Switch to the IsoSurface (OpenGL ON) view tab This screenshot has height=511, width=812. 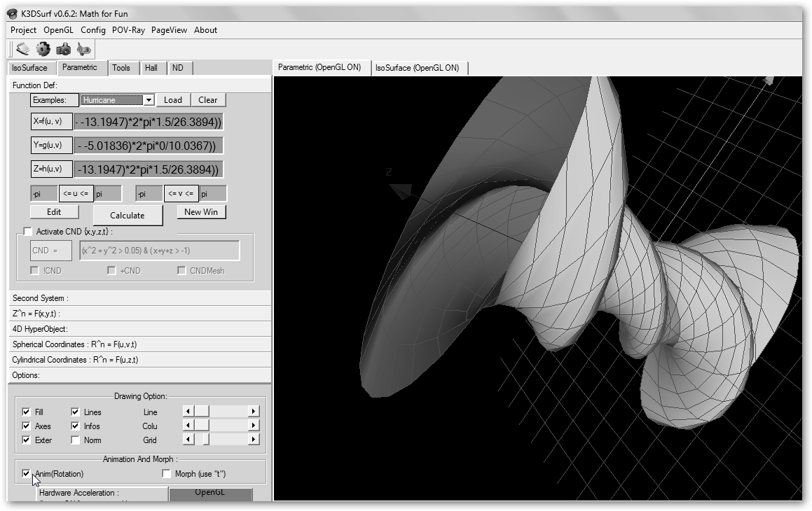417,68
